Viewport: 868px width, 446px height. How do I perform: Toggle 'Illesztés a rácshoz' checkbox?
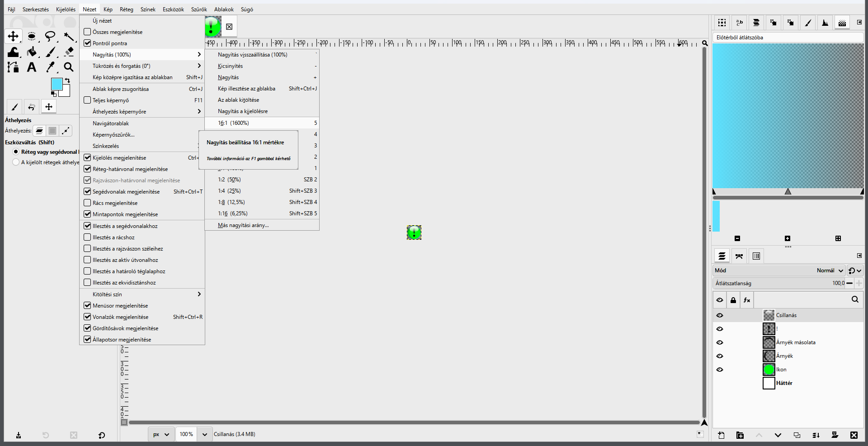[88, 237]
